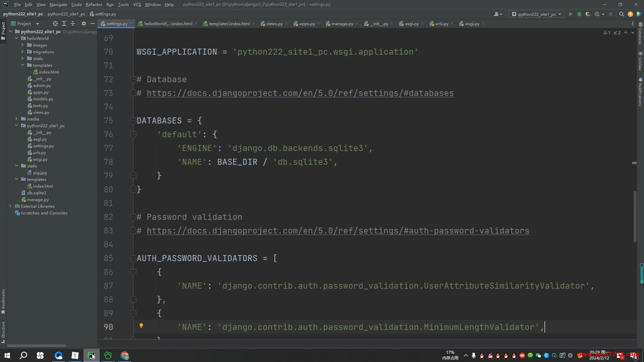
Task: Close the apps.py tab
Action: pos(319,24)
